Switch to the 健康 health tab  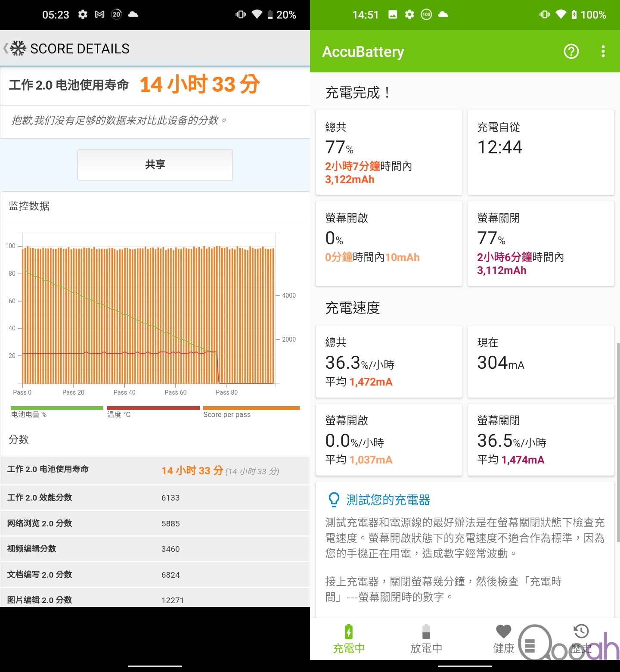[x=504, y=639]
